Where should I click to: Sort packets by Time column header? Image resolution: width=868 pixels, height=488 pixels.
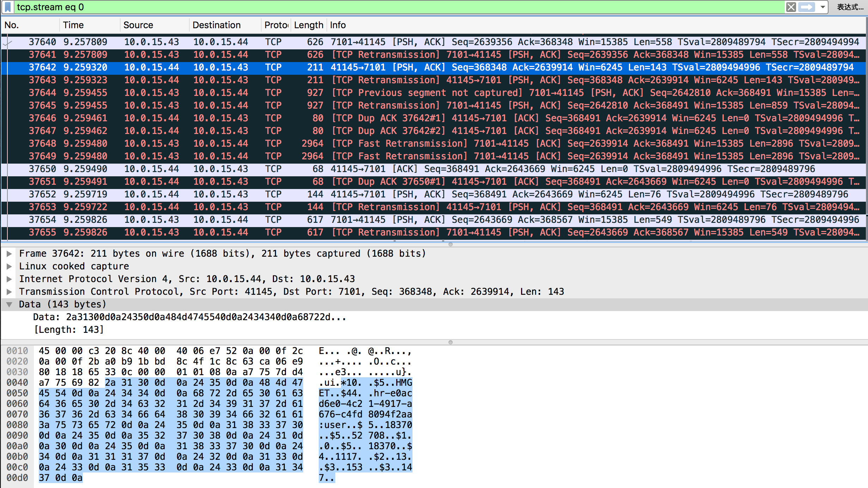click(73, 25)
